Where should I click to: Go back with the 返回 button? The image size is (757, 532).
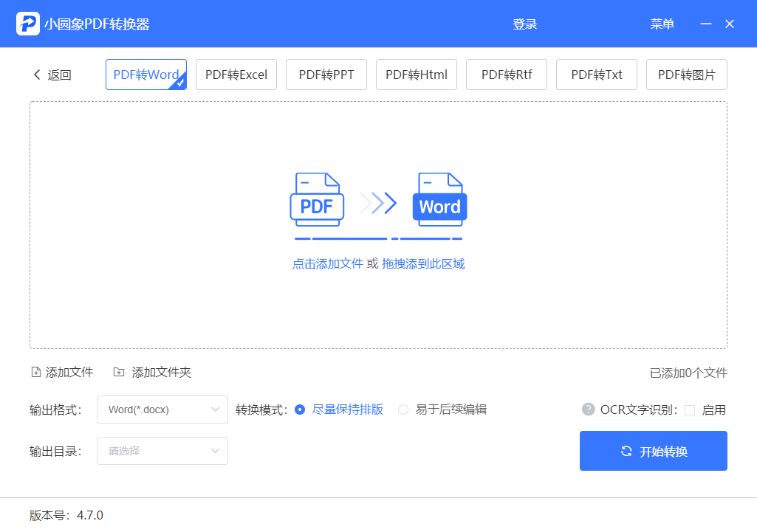click(x=52, y=75)
